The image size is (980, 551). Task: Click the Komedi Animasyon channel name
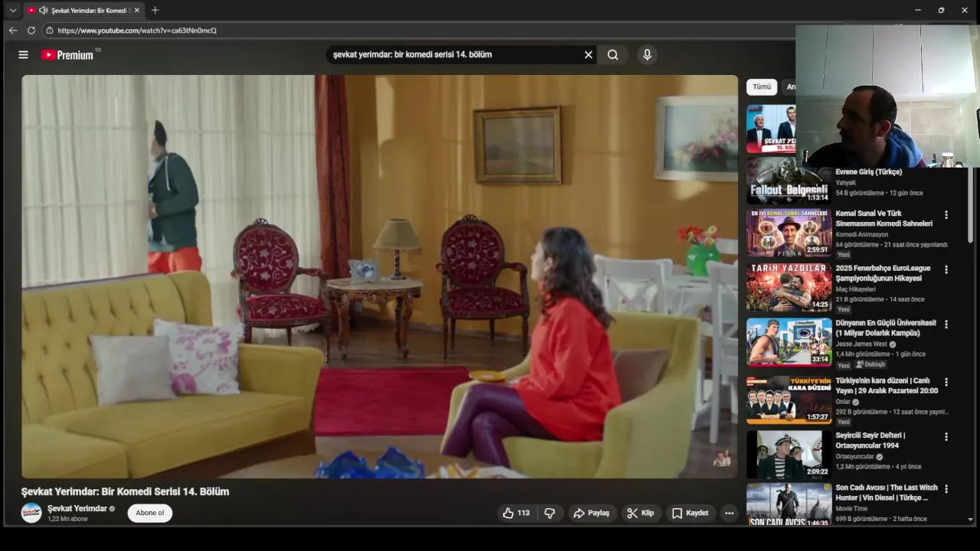pyautogui.click(x=862, y=235)
